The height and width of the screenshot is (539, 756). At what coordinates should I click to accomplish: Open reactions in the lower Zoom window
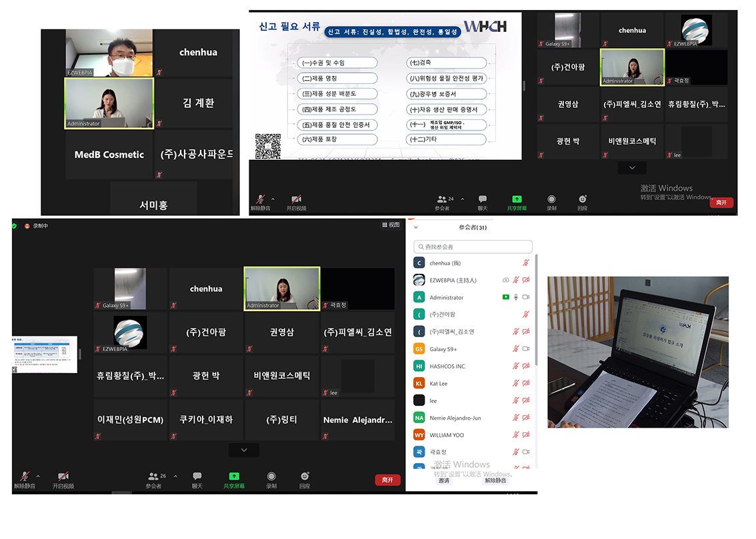pyautogui.click(x=305, y=480)
